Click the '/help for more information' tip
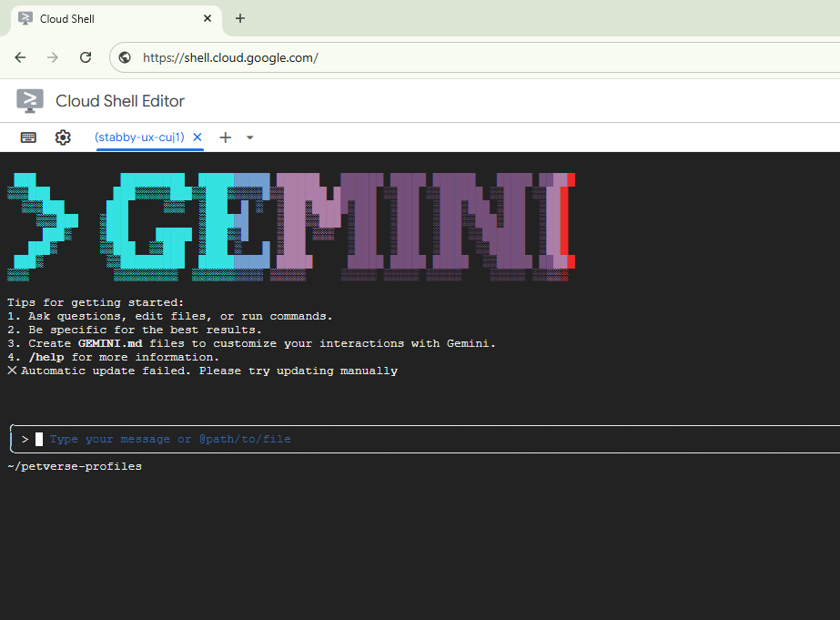The height and width of the screenshot is (620, 840). point(113,358)
